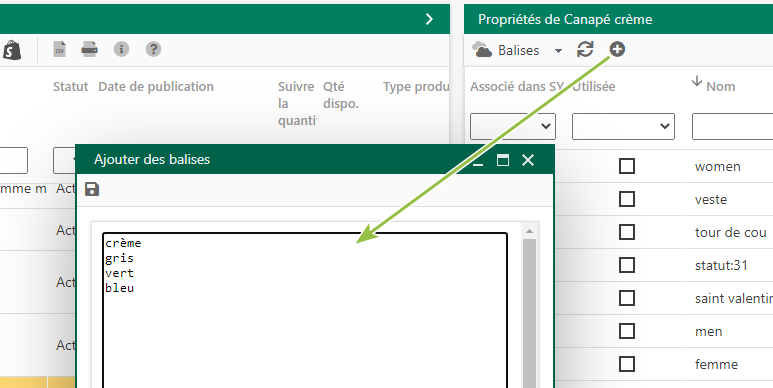Expand the panel with the right chevron

tap(429, 19)
